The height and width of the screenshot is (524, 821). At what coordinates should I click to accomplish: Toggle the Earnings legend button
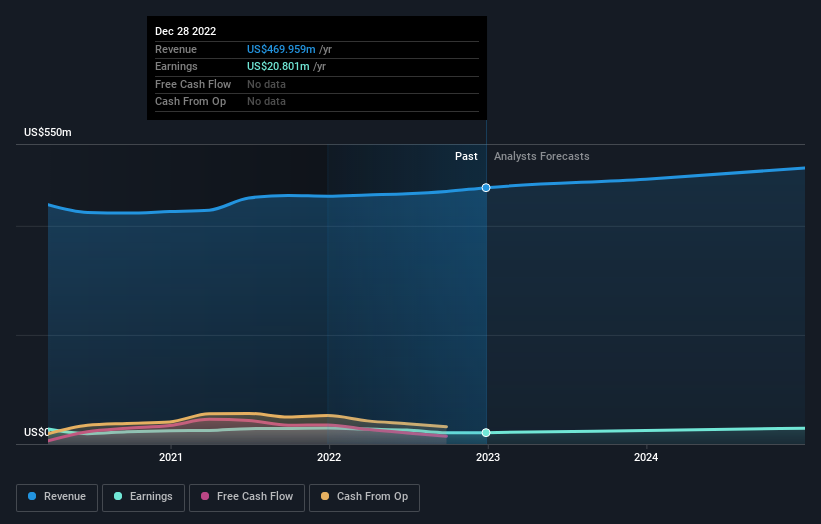click(143, 497)
